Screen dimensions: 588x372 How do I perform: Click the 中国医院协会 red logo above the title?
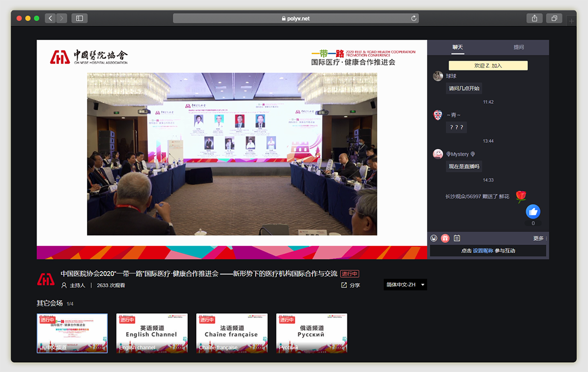(x=46, y=279)
